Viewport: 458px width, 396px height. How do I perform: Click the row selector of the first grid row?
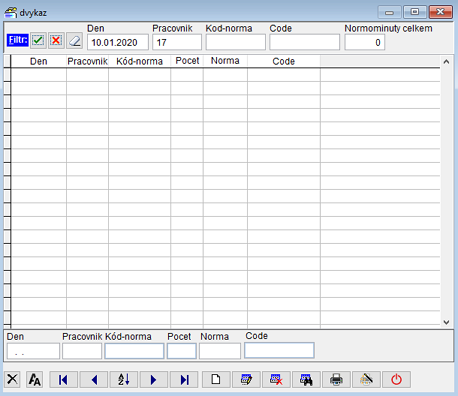point(7,75)
